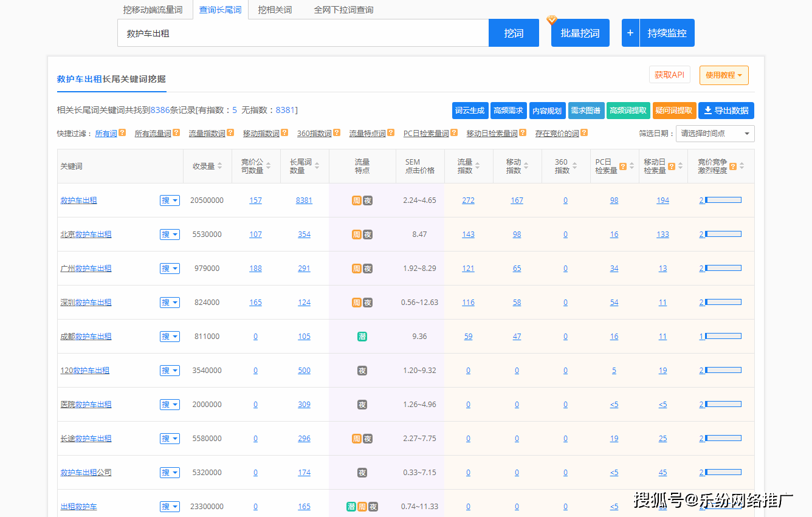Click 需求图谱 button
The height and width of the screenshot is (517, 812).
(586, 111)
